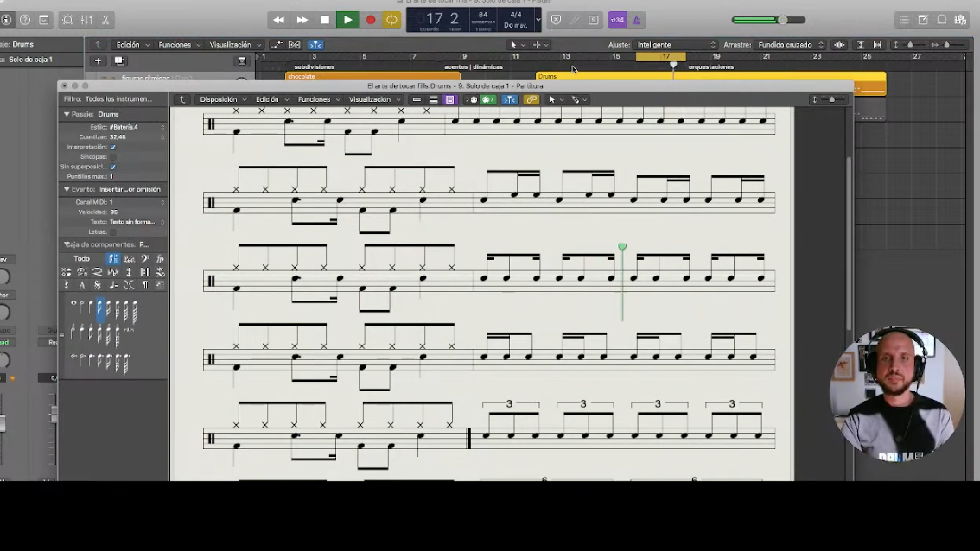Collapse the Pasaje Drums disclosure triangle
Image resolution: width=980 pixels, height=551 pixels.
pyautogui.click(x=67, y=114)
